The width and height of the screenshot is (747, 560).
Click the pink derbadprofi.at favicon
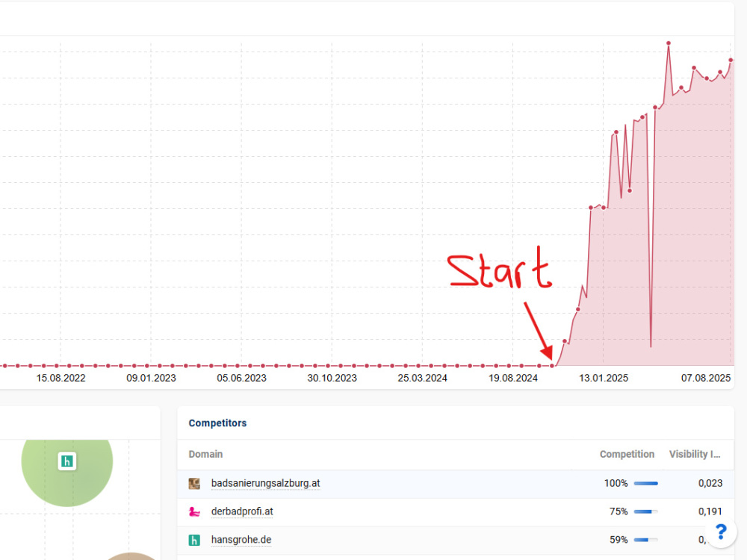coord(194,512)
